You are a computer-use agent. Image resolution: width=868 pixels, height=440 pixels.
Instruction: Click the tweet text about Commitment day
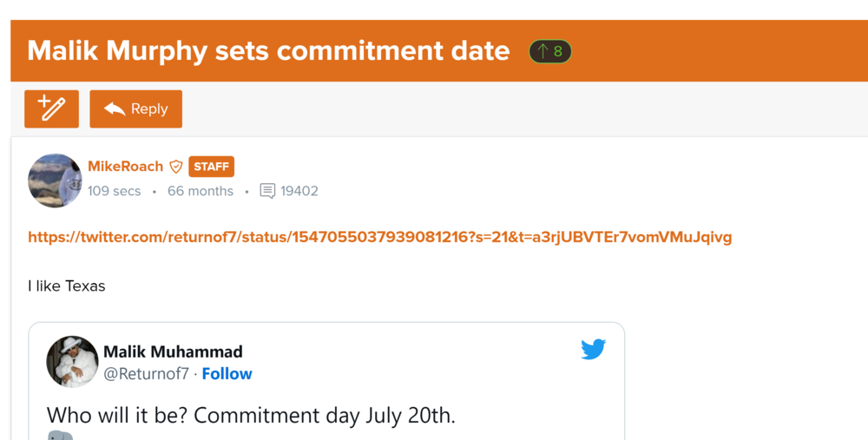(250, 415)
